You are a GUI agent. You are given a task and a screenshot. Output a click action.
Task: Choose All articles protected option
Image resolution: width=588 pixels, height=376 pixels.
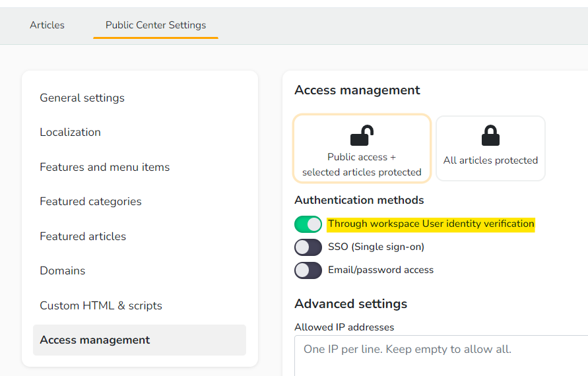click(490, 148)
